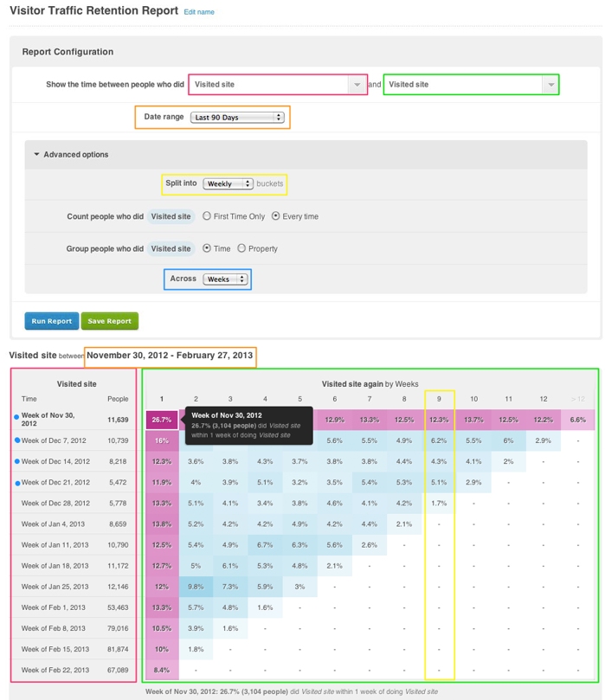Click the Week of Jan 18, 2013 row label
The height and width of the screenshot is (700, 605).
coord(55,566)
